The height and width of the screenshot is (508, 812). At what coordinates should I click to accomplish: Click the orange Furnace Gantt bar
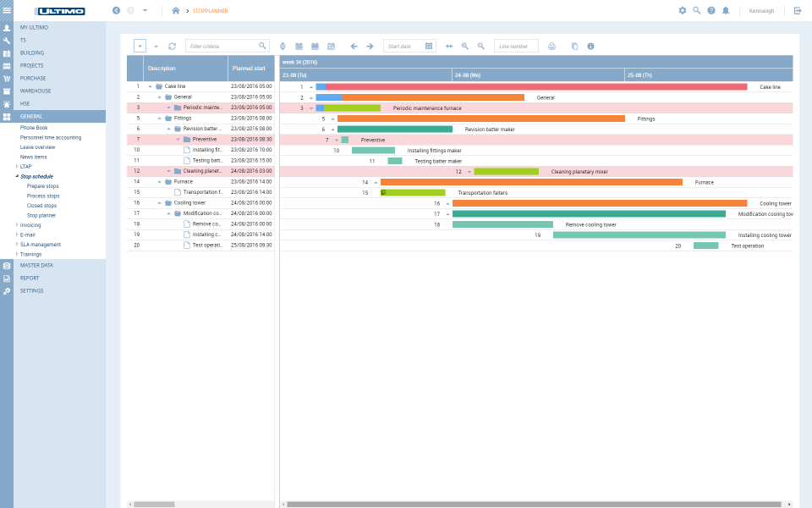pos(531,182)
